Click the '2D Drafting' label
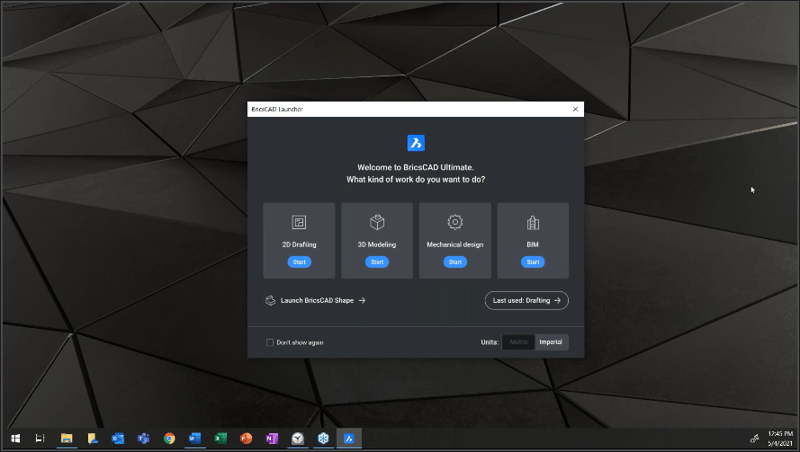 pos(299,244)
